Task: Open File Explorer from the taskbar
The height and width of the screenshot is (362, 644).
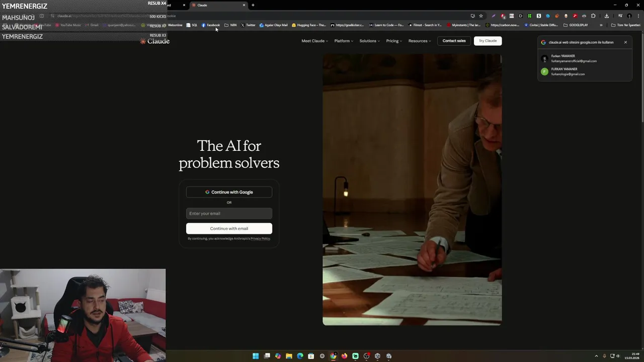Action: coord(289,356)
